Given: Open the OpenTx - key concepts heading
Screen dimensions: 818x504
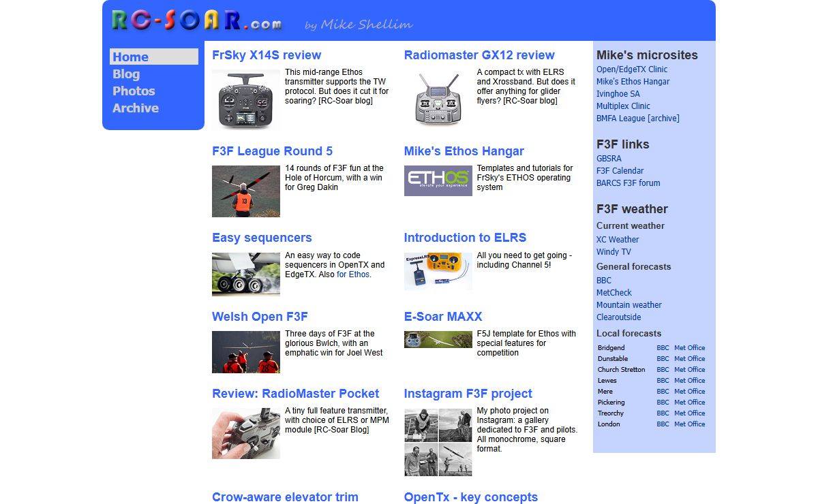Looking at the screenshot, I should pos(471,497).
